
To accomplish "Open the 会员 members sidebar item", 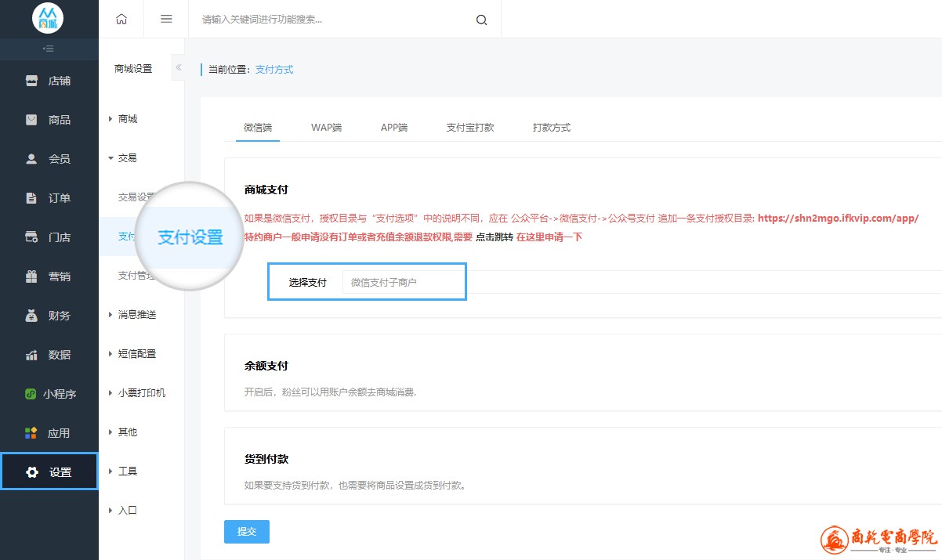I will (x=49, y=159).
